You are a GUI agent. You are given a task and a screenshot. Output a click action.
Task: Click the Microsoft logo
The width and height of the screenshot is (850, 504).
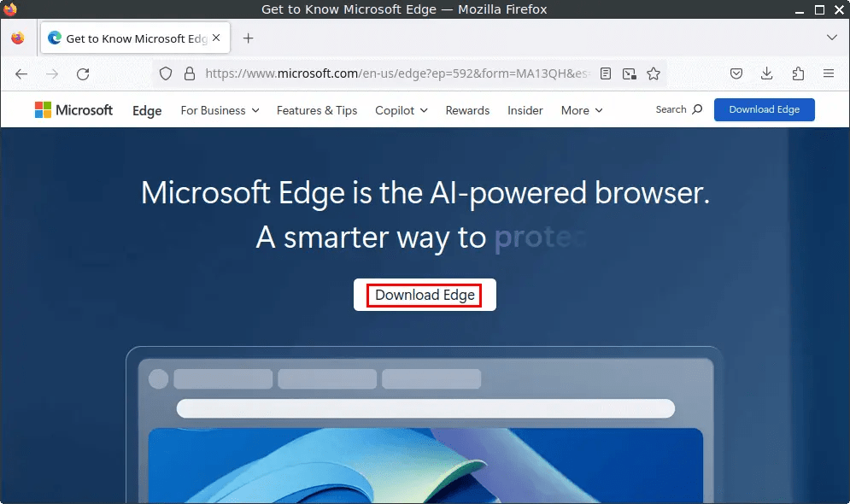73,110
